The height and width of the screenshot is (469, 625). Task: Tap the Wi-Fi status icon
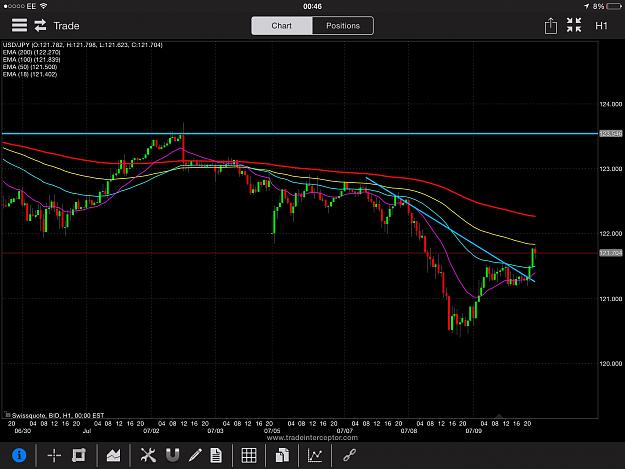[43, 6]
